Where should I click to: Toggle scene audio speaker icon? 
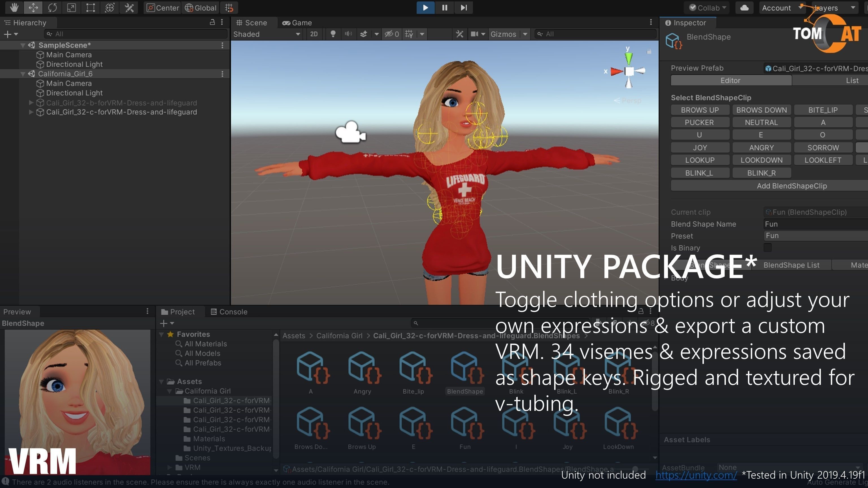[x=348, y=34]
